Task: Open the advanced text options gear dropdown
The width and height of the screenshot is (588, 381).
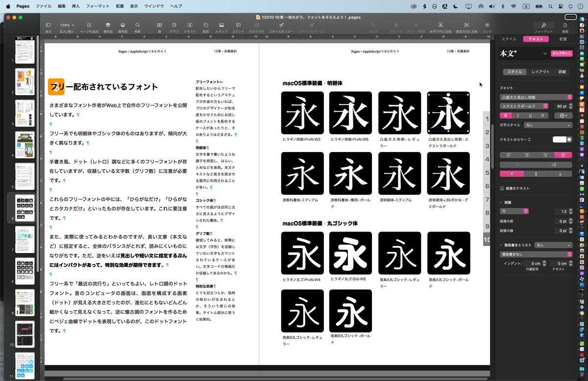Action: click(x=563, y=115)
